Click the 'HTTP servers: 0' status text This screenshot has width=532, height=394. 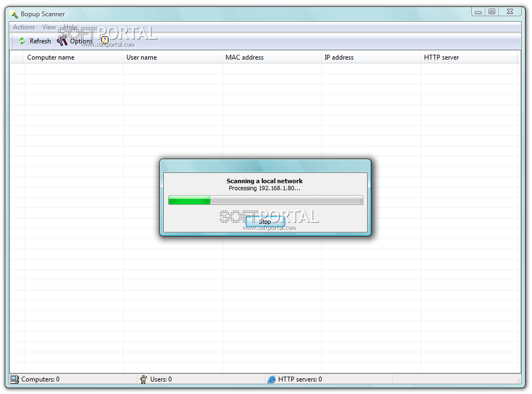[x=300, y=379]
